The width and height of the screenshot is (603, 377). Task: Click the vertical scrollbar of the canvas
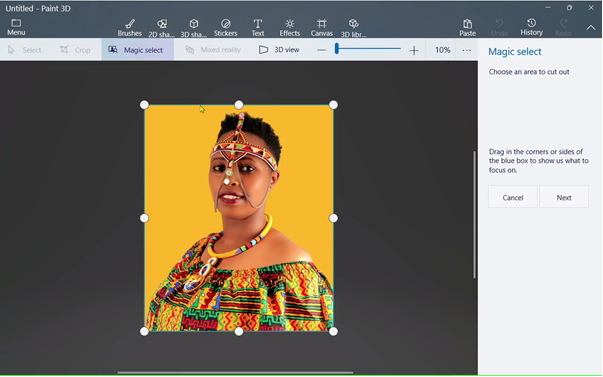[x=475, y=215]
